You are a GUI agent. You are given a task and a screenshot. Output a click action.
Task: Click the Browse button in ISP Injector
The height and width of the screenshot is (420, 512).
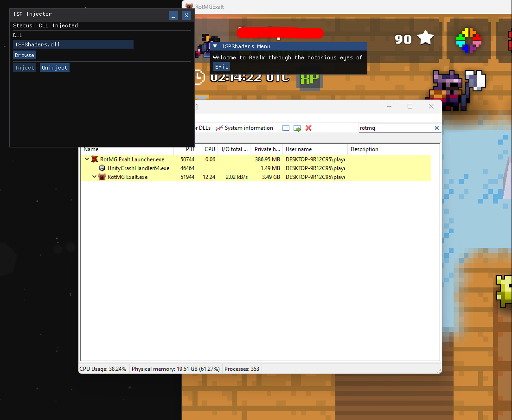click(25, 55)
